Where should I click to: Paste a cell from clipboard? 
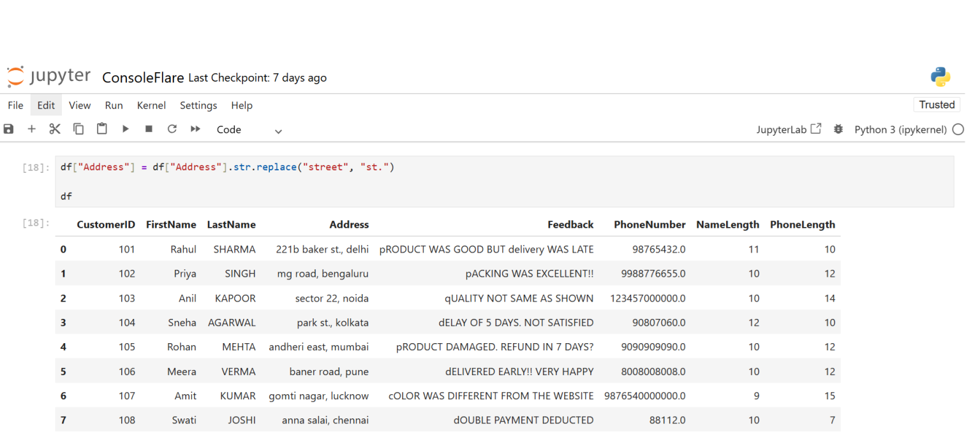tap(101, 129)
